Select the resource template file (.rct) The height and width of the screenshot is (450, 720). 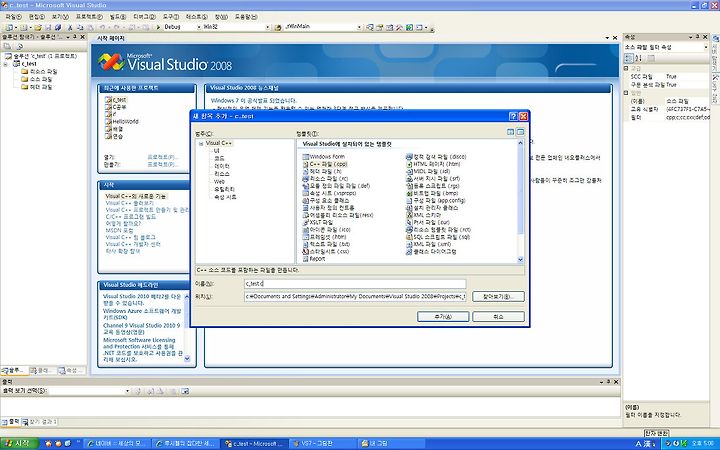(x=439, y=230)
